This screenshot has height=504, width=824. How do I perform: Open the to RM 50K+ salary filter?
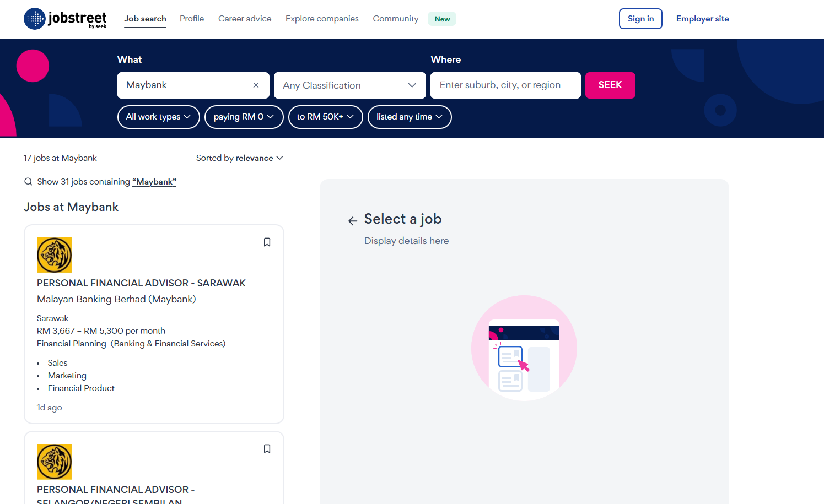325,117
